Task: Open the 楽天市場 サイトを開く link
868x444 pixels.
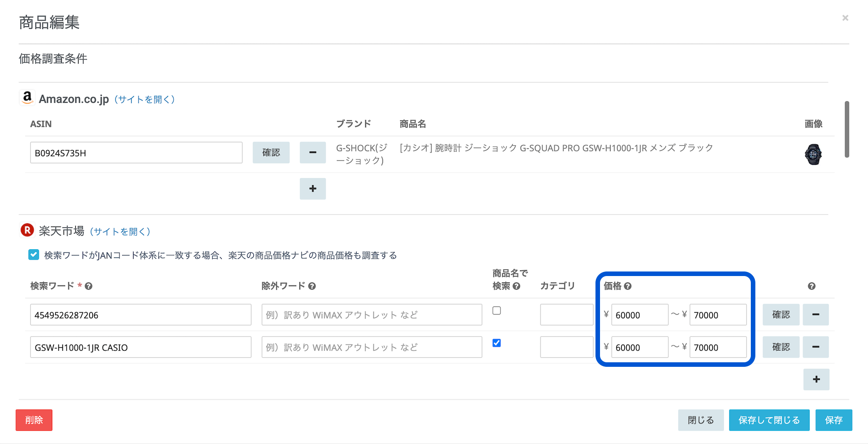Action: 120,232
